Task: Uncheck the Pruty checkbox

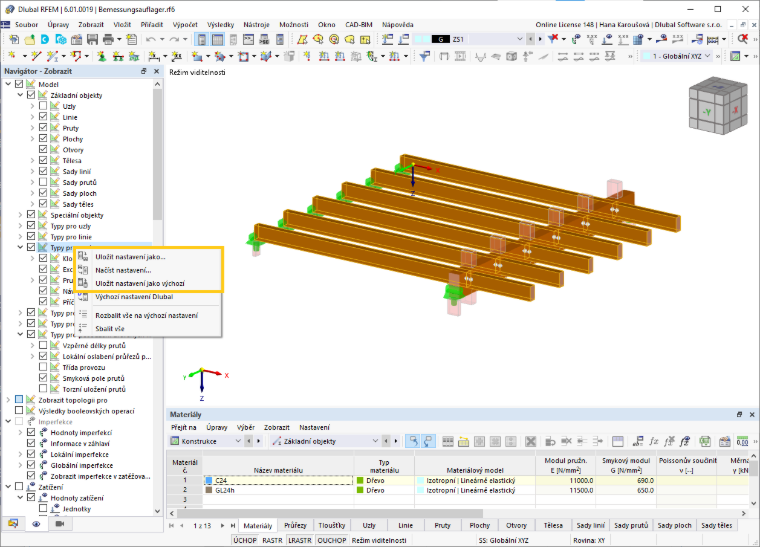Action: coord(43,127)
